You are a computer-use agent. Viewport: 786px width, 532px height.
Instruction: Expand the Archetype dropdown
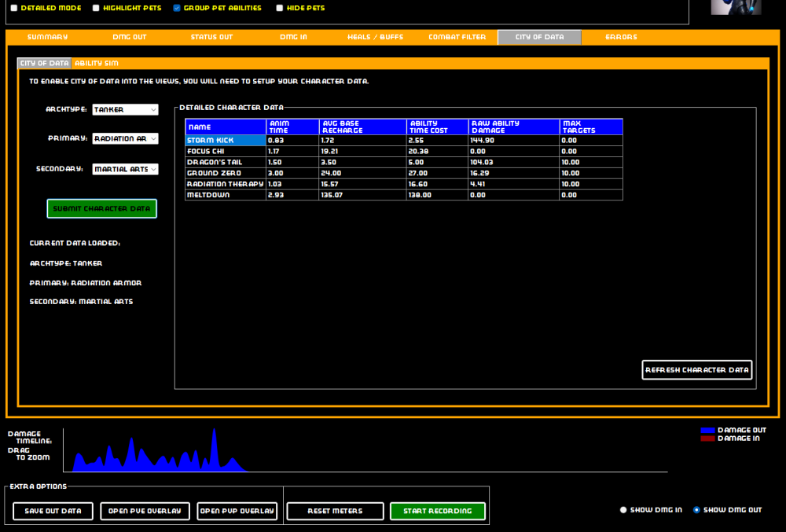point(125,110)
